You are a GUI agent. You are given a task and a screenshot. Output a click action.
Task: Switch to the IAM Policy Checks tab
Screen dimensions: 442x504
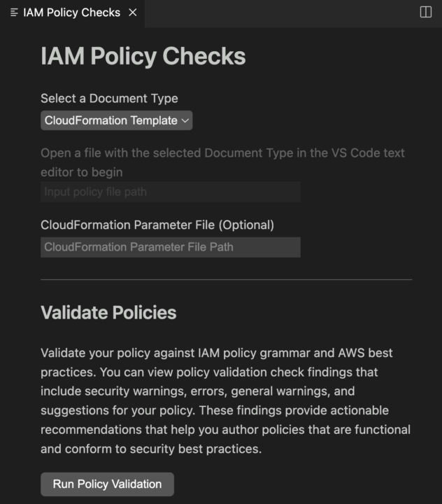pos(72,13)
